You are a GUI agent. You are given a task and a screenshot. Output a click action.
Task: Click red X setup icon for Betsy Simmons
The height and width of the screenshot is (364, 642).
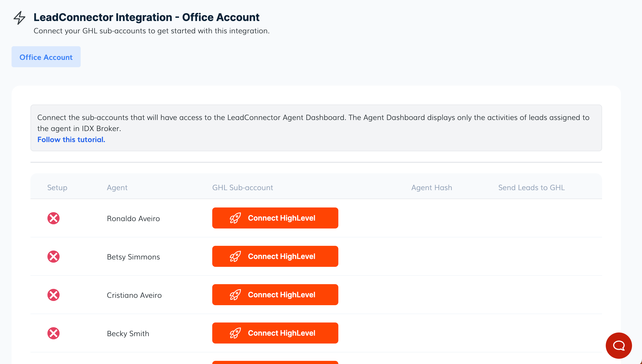click(x=53, y=257)
